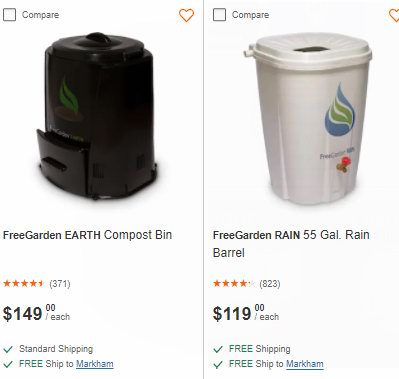Click the Markham link under the Rain Barrel
This screenshot has width=399, height=379.
point(305,364)
